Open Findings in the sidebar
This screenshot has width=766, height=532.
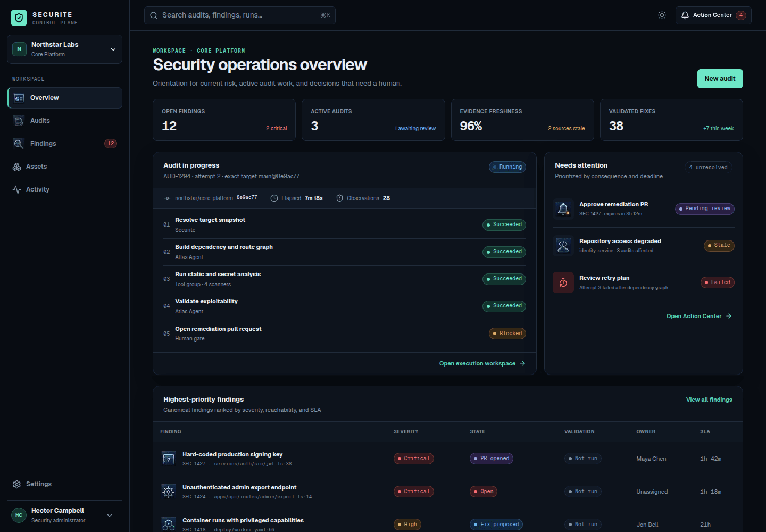65,144
